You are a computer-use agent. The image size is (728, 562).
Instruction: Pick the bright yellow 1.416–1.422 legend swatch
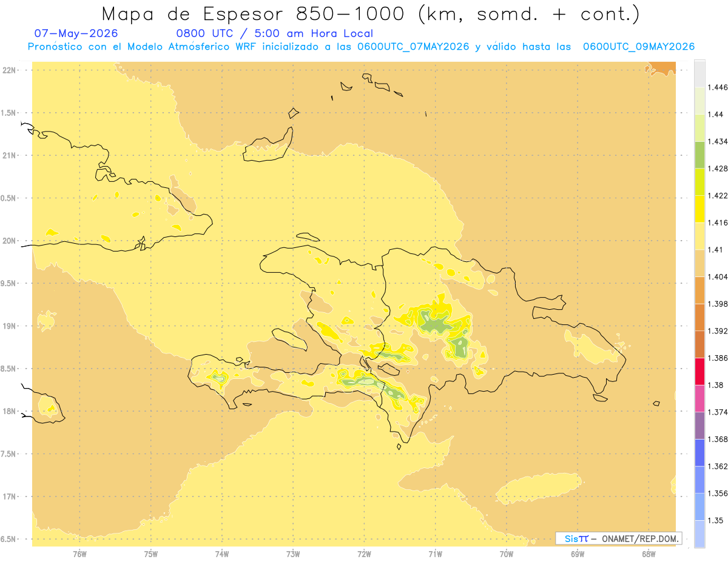[x=699, y=209]
